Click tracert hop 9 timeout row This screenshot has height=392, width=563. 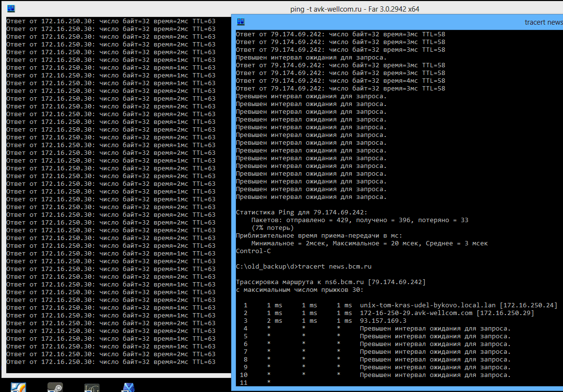[377, 367]
